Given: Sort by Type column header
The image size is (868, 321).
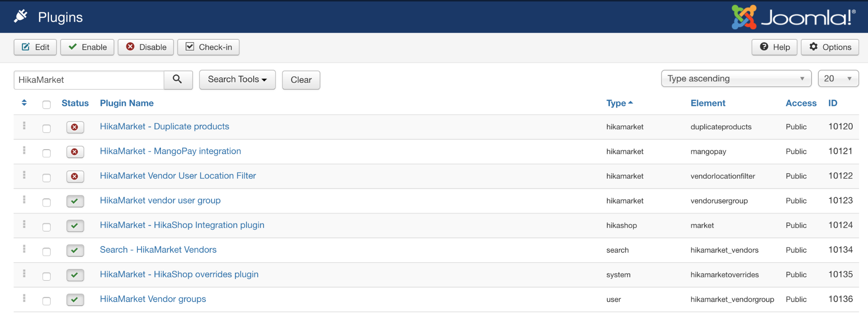Looking at the screenshot, I should coord(619,103).
